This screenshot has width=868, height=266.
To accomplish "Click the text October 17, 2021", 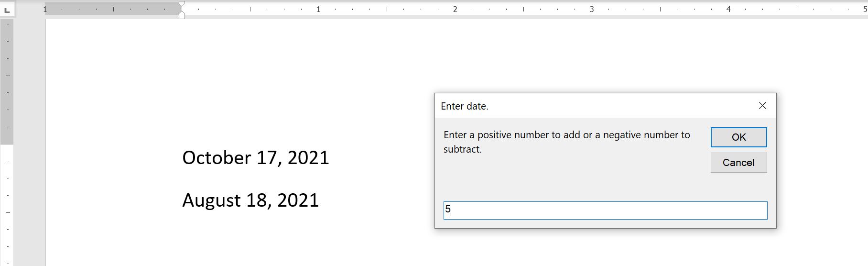I will pyautogui.click(x=256, y=158).
